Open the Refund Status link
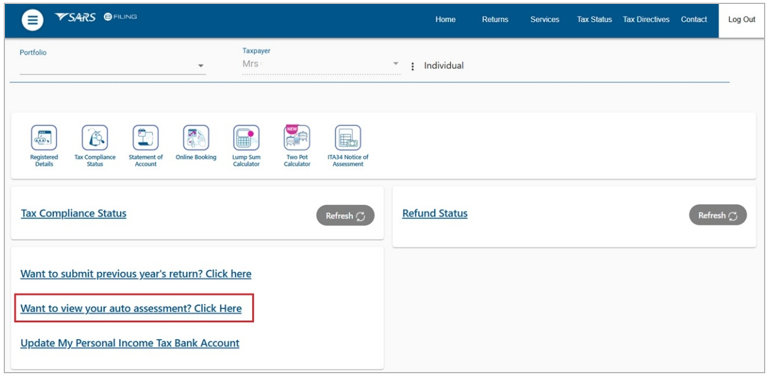770x377 pixels. tap(435, 214)
